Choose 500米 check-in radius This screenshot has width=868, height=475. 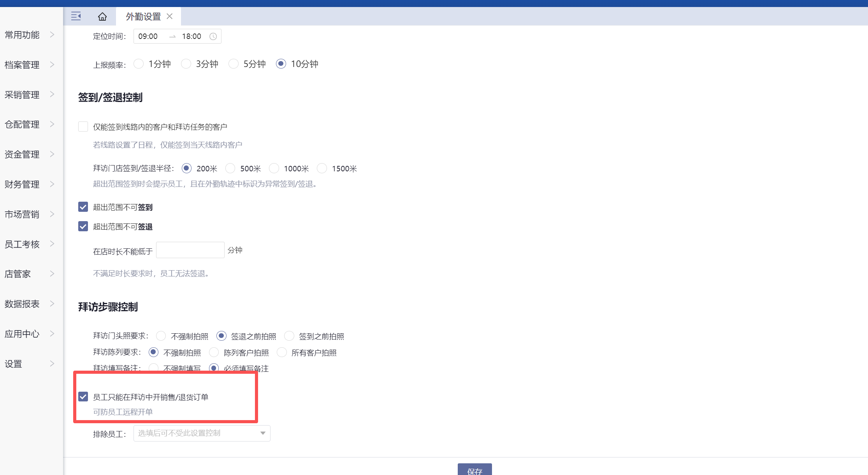tap(230, 168)
